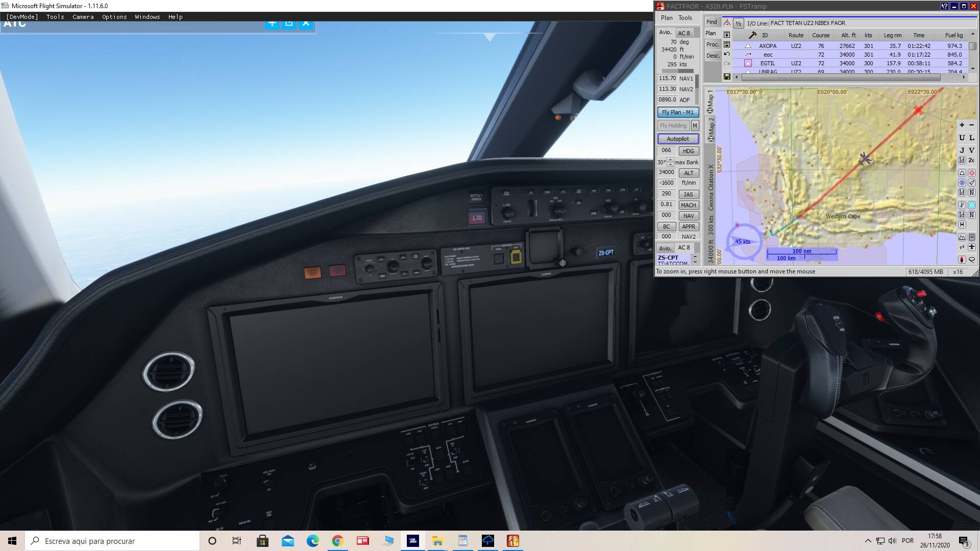Toggle the J airways map icon
Image resolution: width=980 pixels, height=551 pixels.
click(x=962, y=151)
